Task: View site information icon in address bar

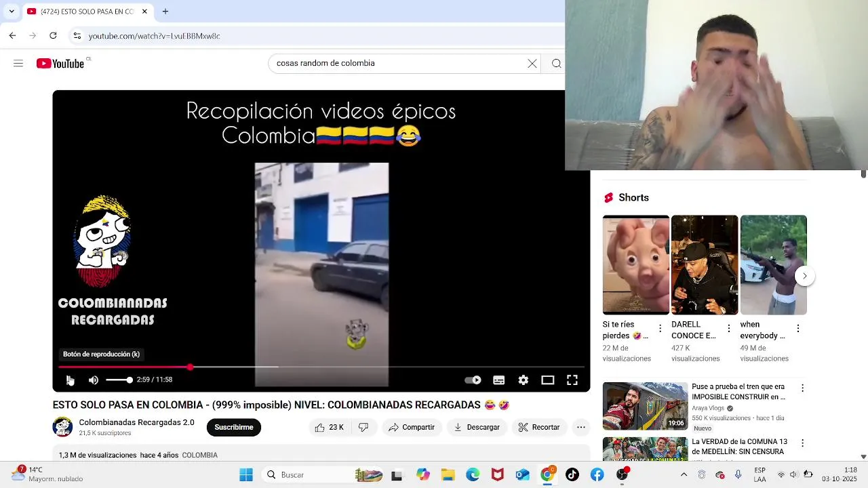Action: click(77, 36)
